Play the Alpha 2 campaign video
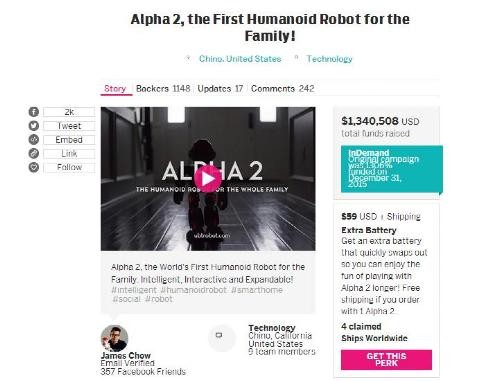 point(207,179)
